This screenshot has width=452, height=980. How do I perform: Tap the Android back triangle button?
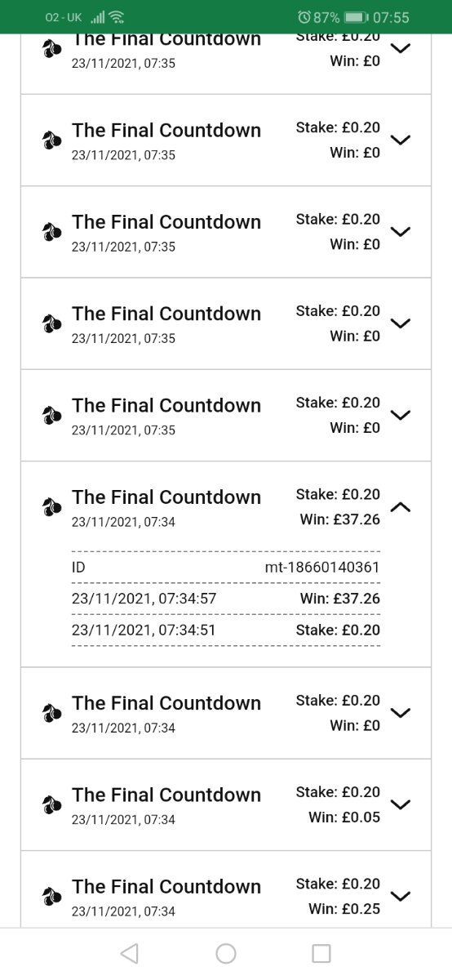pyautogui.click(x=129, y=953)
